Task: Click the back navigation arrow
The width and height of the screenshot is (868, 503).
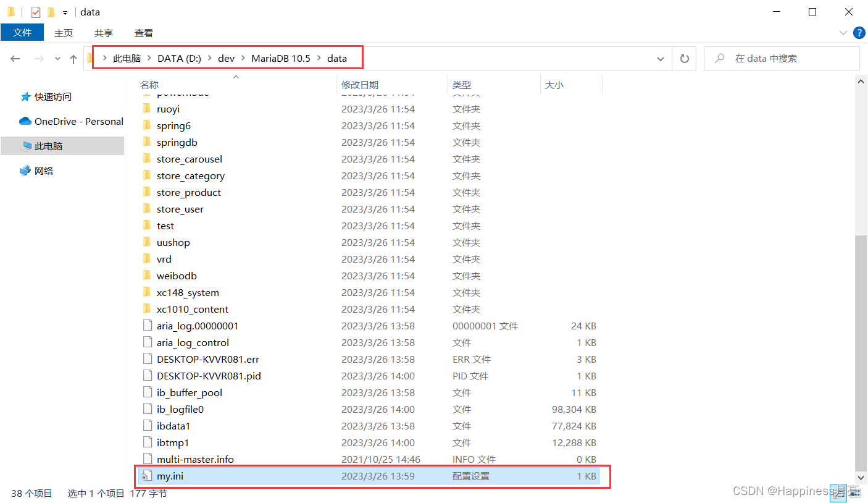Action: pyautogui.click(x=15, y=58)
